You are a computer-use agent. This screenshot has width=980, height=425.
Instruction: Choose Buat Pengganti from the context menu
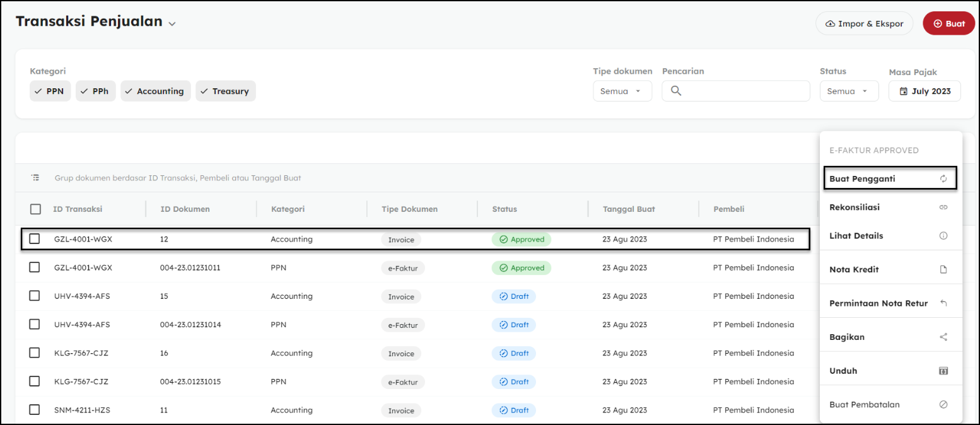tap(889, 178)
